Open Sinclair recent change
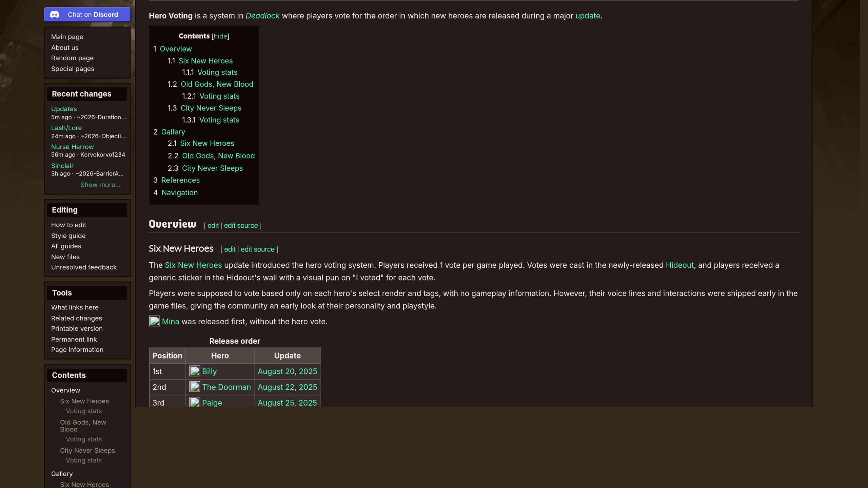The height and width of the screenshot is (488, 868). tap(62, 166)
